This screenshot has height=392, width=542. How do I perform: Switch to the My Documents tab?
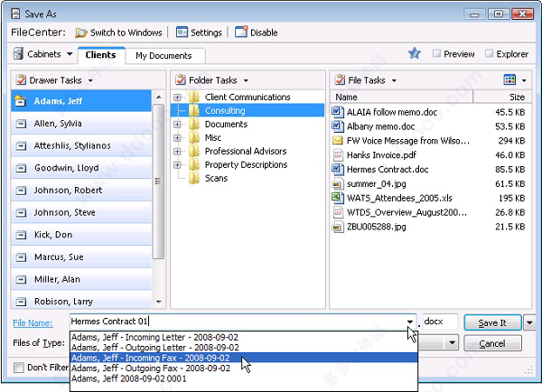point(164,56)
